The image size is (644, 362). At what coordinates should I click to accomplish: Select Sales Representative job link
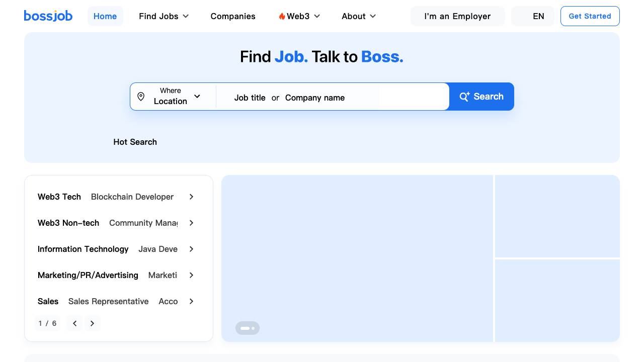109,301
